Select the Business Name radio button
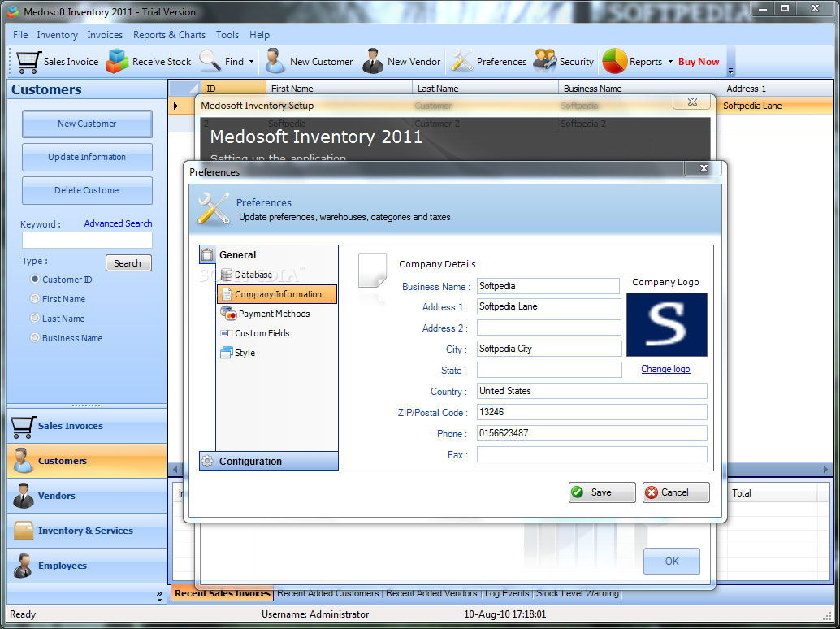The height and width of the screenshot is (629, 840). pyautogui.click(x=35, y=337)
